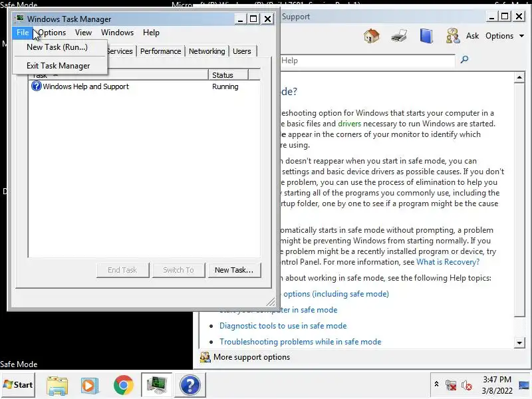Image resolution: width=532 pixels, height=399 pixels.
Task: Switch to the Performance tab
Action: pos(160,51)
